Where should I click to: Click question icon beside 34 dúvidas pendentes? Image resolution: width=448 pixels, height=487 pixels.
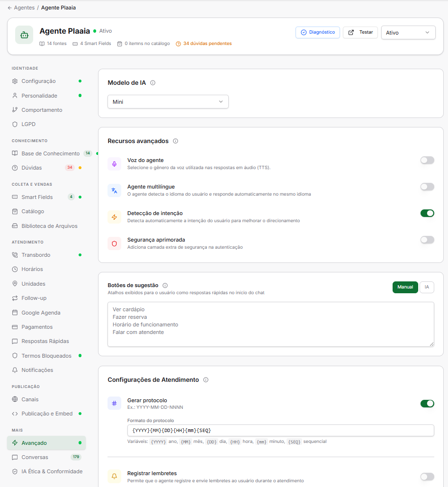(178, 44)
